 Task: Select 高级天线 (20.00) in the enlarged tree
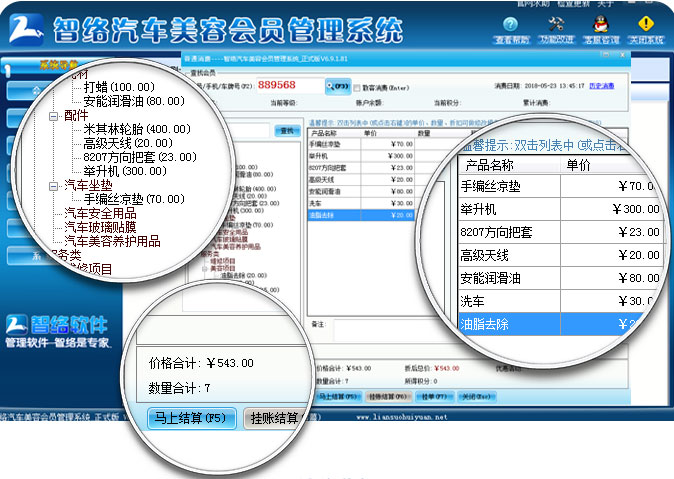point(128,143)
